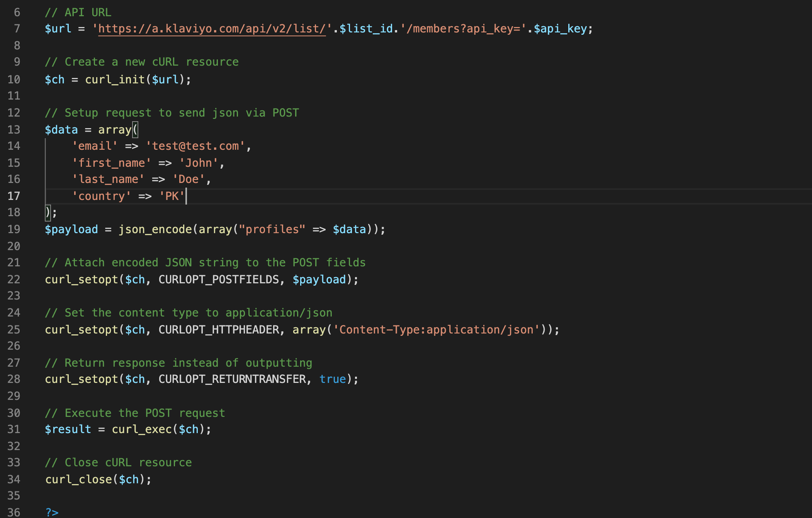Click CURLOPT_HTTPHEADER constant

[x=219, y=330]
